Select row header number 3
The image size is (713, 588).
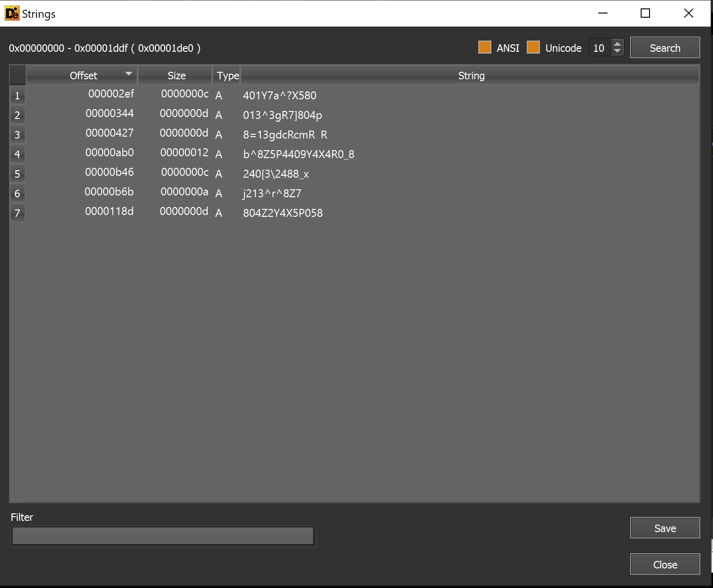coord(17,135)
